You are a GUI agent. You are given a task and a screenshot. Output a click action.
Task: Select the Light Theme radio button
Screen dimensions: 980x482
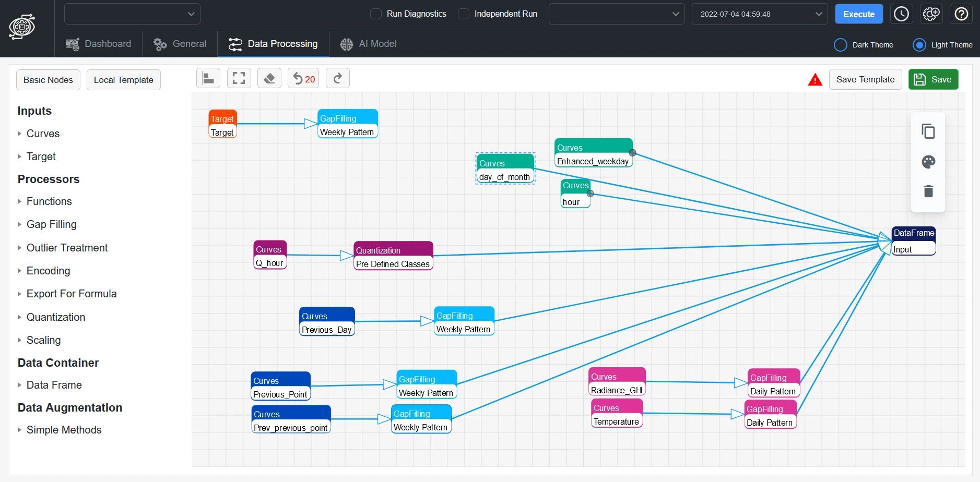[x=919, y=45]
